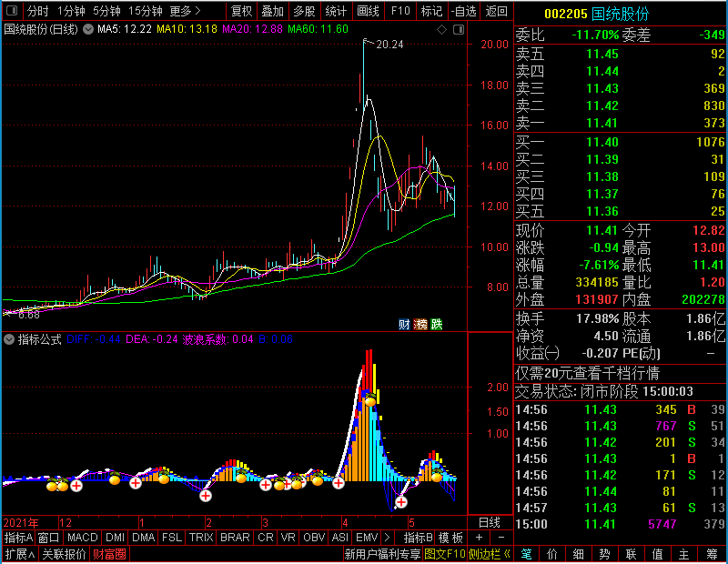The height and width of the screenshot is (564, 728).
Task: Select EMV indicator
Action: tap(367, 538)
